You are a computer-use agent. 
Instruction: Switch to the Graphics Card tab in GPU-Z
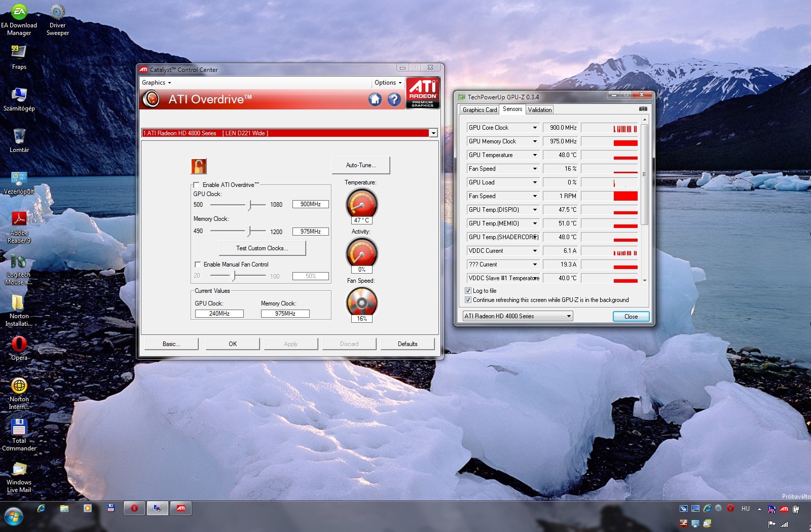point(480,110)
